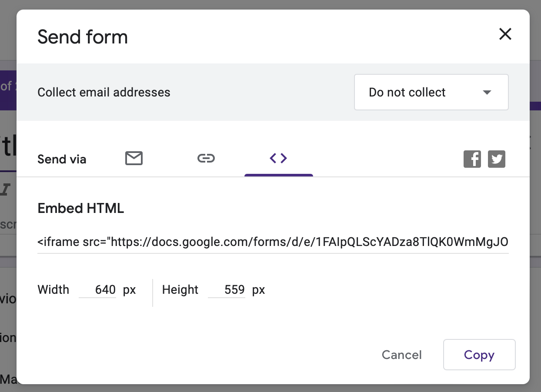This screenshot has width=541, height=392.
Task: Click the envelope icon under Send via
Action: 134,158
